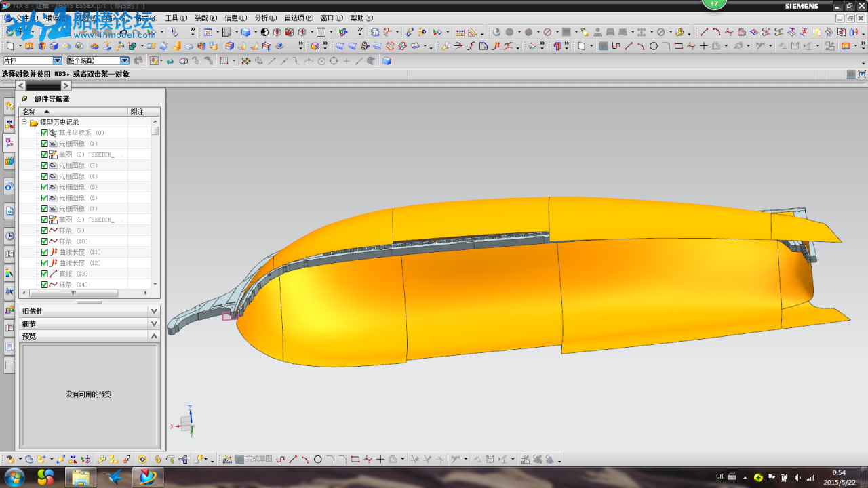Open the Assembly Navigator sidebar tab
Viewport: 868px width, 488px height.
coord(9,106)
